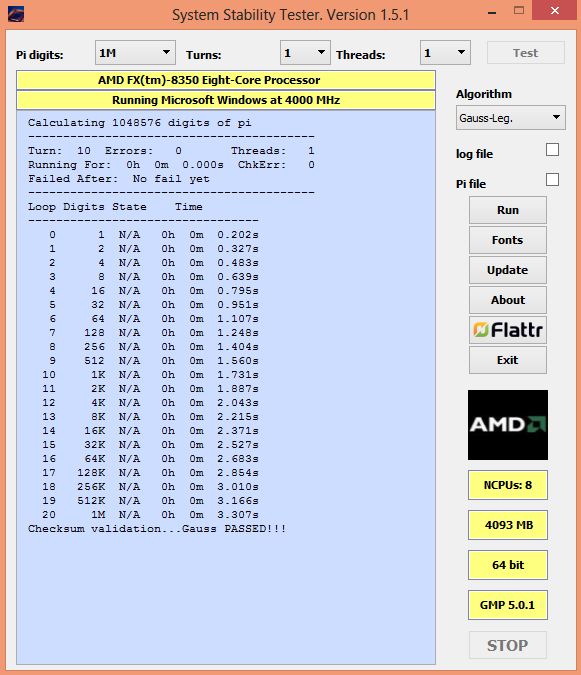
Task: Expand the Turns dropdown
Action: click(305, 53)
